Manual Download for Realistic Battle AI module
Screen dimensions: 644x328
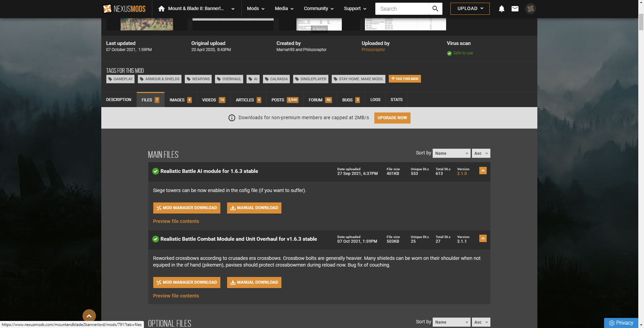click(254, 208)
